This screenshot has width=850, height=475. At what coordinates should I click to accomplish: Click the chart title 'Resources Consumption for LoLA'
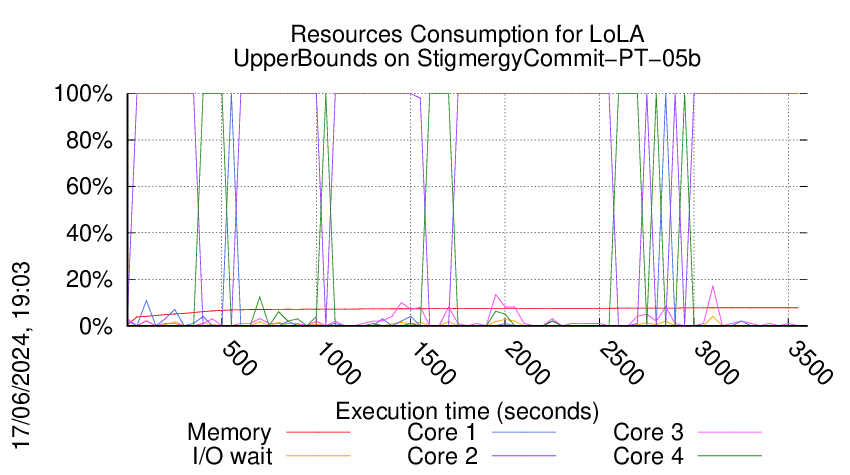467,34
